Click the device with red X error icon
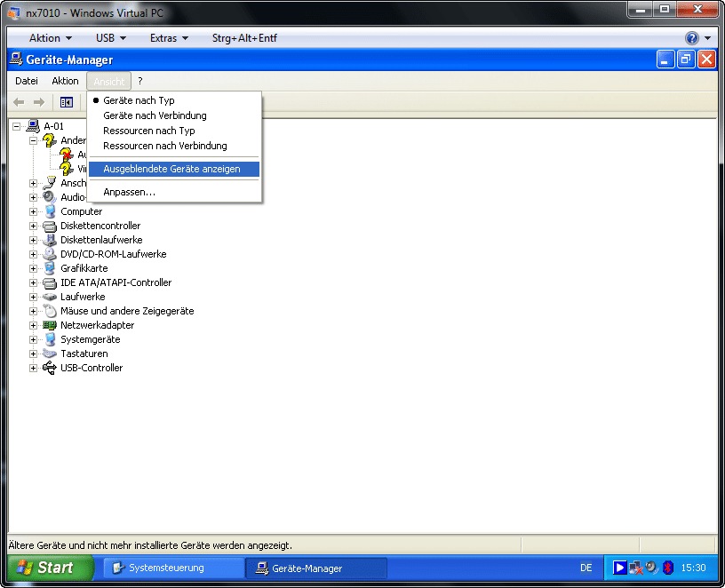 (67, 154)
